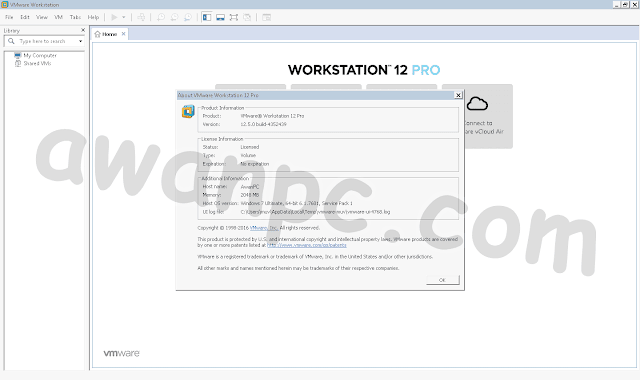Click the vmware logo at bottom
Screen dimensions: 640x380
[121, 353]
